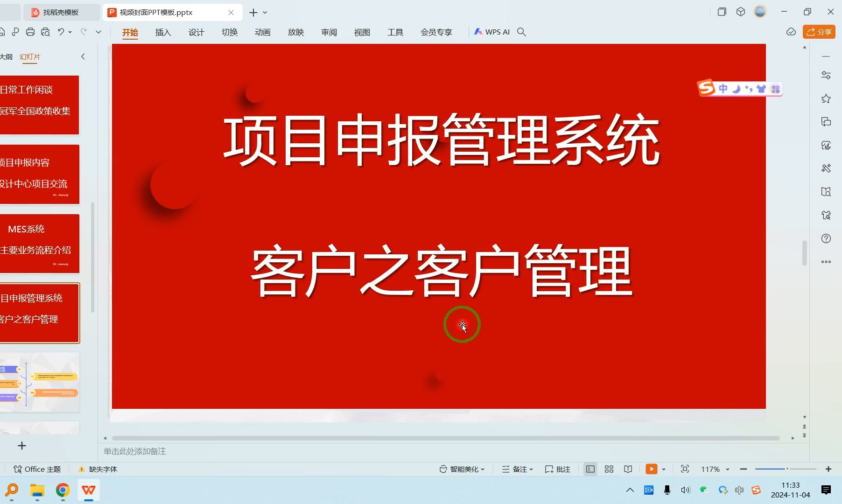
Task: Click fit slide to window icon
Action: pyautogui.click(x=685, y=469)
